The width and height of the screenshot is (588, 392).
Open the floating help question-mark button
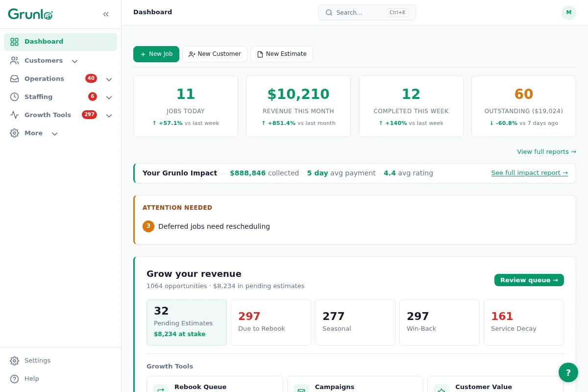click(x=568, y=372)
